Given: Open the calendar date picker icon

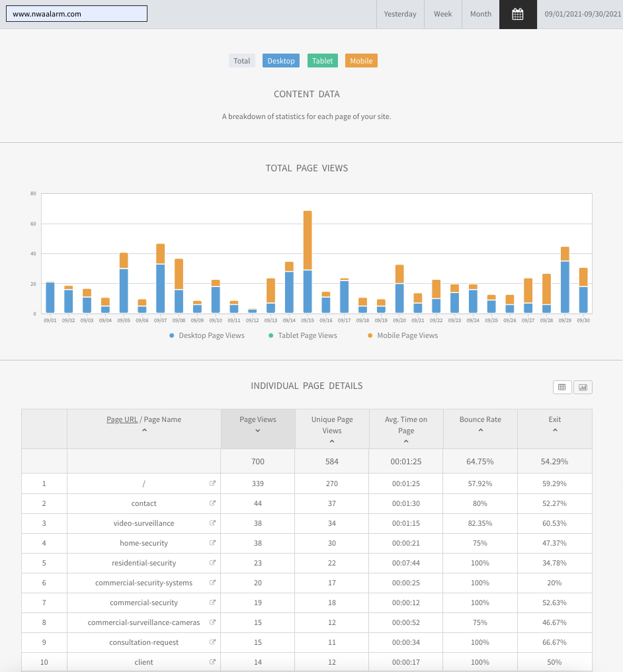Looking at the screenshot, I should 518,14.
